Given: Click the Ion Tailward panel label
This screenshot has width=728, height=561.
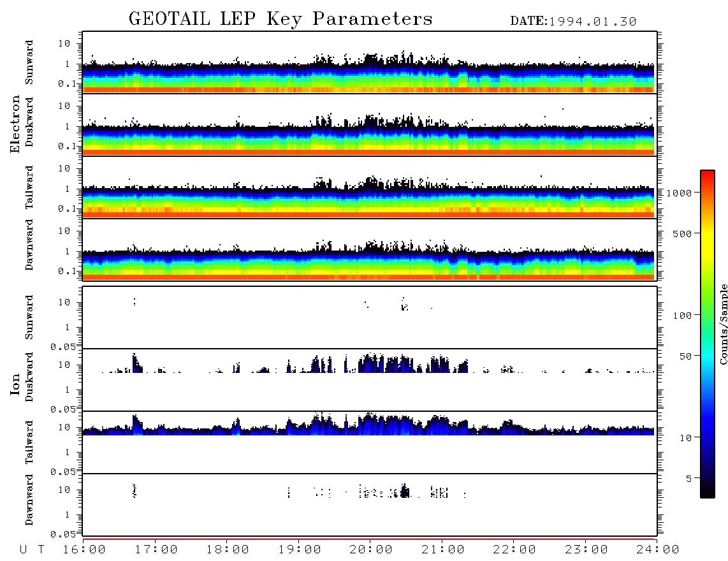Looking at the screenshot, I should point(29,442).
